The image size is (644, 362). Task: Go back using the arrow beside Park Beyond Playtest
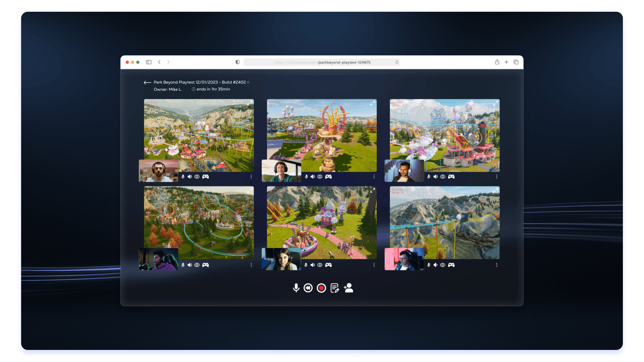(x=147, y=82)
